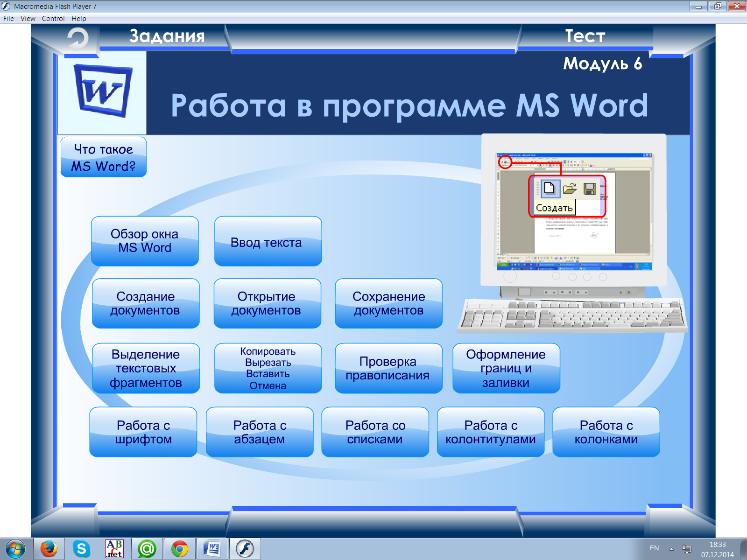Open Открытие документов lesson

coord(267,303)
